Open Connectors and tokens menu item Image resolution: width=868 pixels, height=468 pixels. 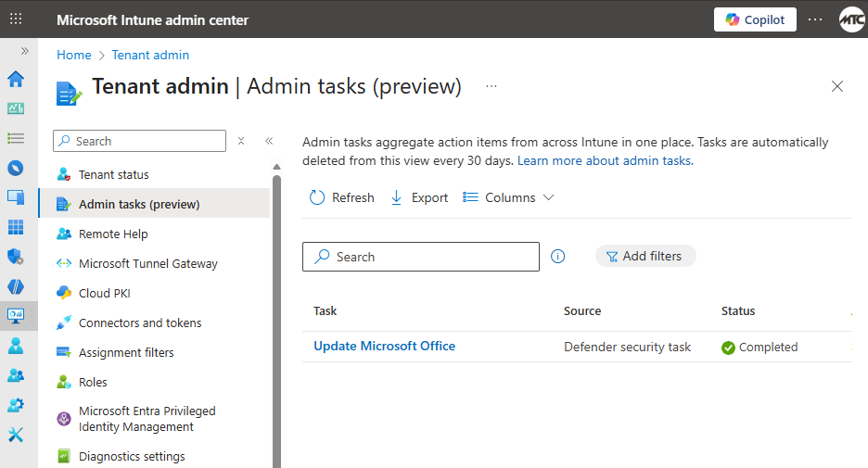[x=139, y=323]
